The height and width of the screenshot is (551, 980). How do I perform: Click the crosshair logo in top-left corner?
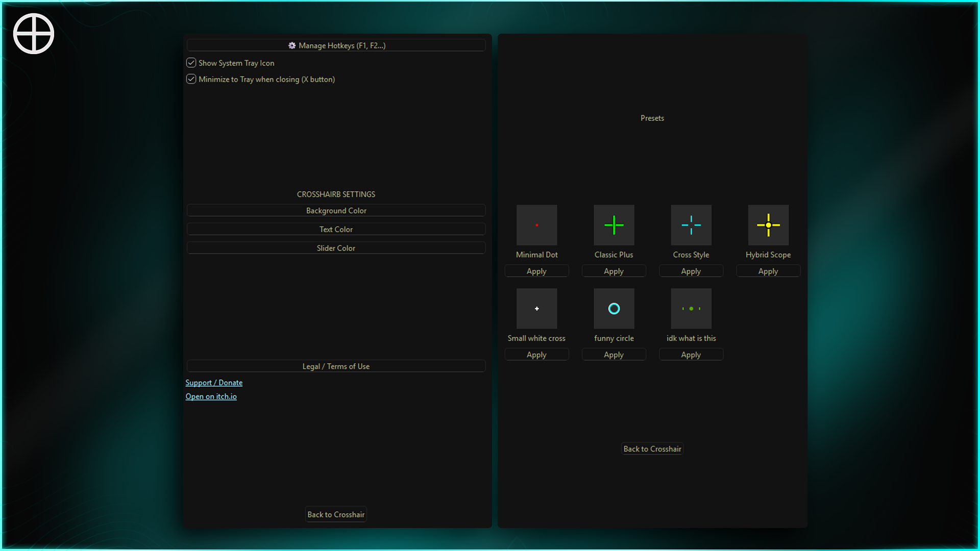[34, 34]
